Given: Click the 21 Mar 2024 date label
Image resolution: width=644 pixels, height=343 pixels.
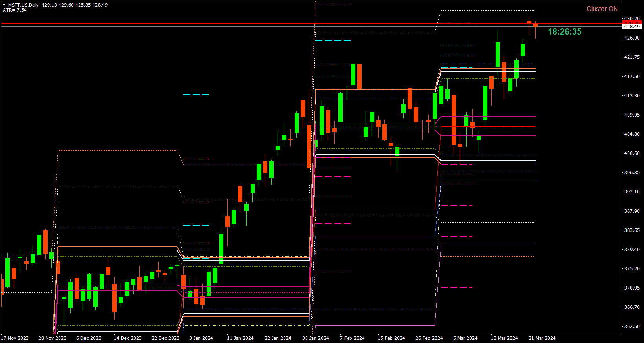Looking at the screenshot, I should click(x=542, y=338).
